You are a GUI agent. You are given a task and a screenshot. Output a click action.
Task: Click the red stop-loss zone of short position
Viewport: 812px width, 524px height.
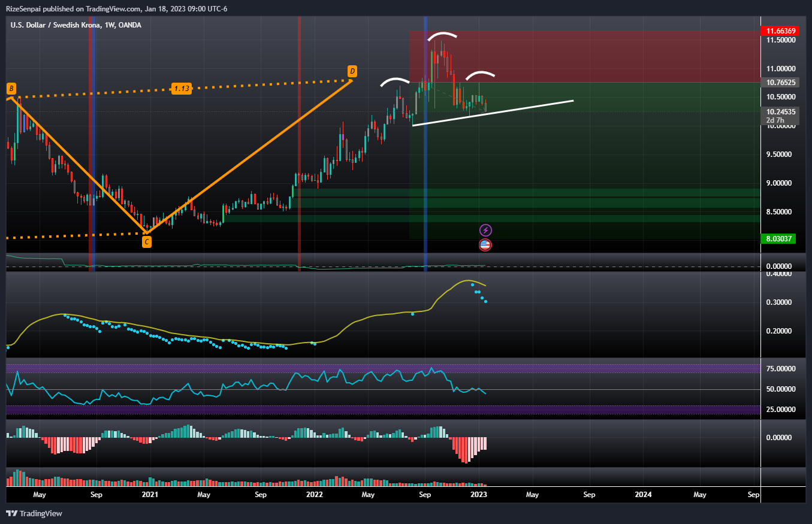584,56
